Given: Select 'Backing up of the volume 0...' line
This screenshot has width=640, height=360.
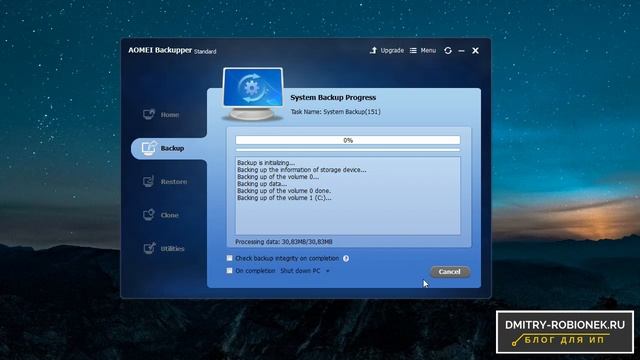Looking at the screenshot, I should coord(278,177).
